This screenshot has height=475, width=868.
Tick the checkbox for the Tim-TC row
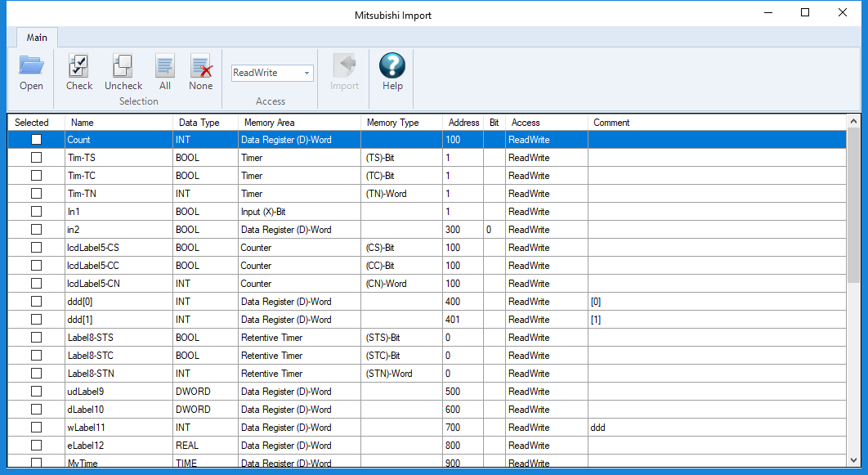point(37,176)
